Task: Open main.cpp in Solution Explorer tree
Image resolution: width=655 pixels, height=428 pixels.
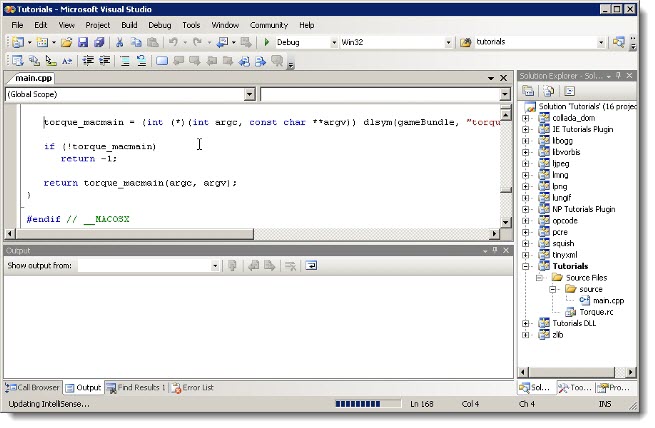Action: click(608, 299)
